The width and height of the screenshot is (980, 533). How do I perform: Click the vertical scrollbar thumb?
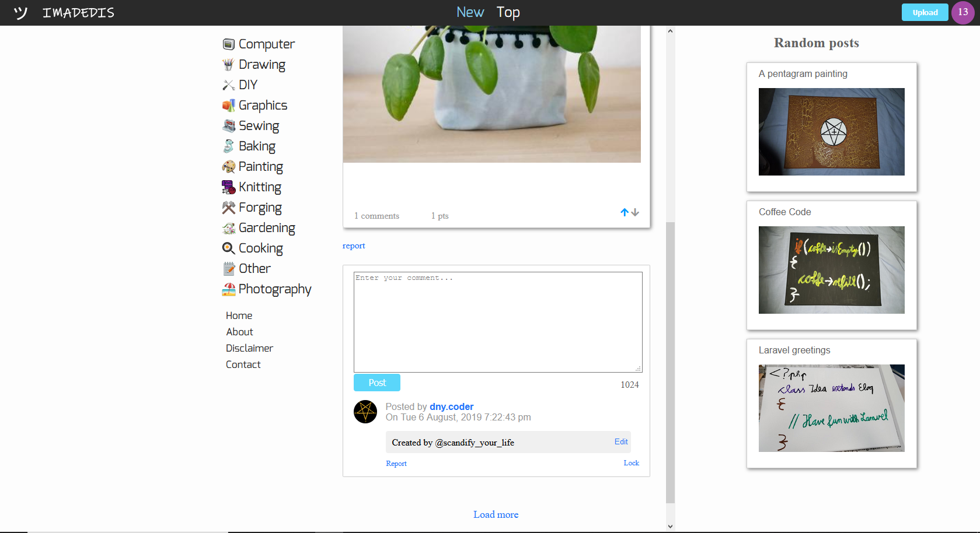[670, 362]
